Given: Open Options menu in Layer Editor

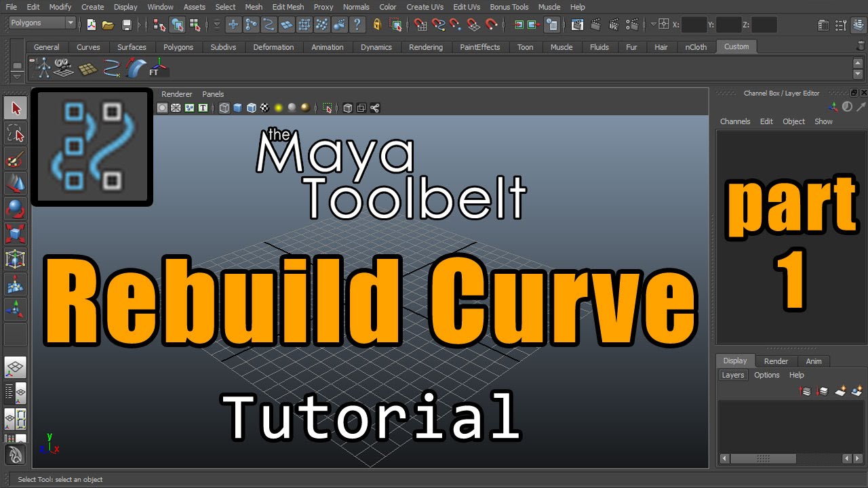Looking at the screenshot, I should (767, 375).
